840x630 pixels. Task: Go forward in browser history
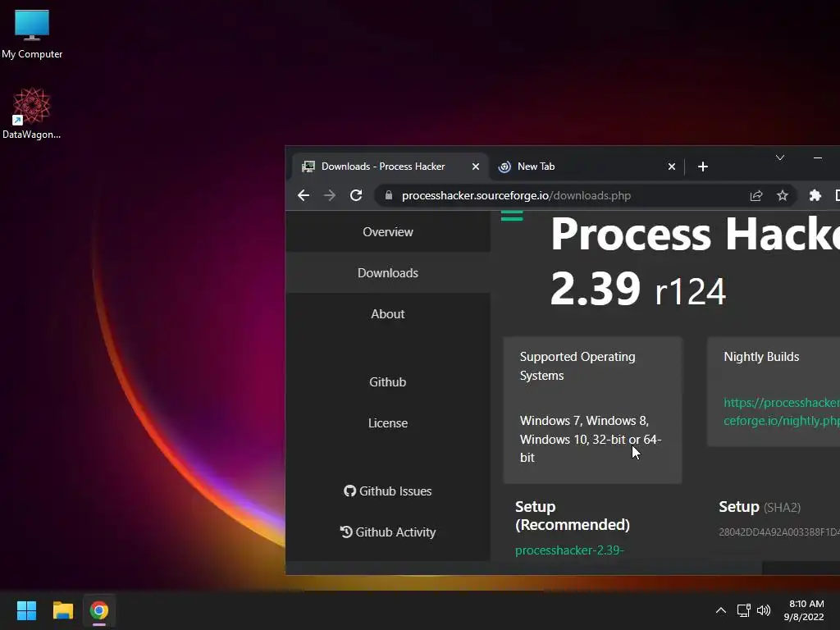(330, 195)
